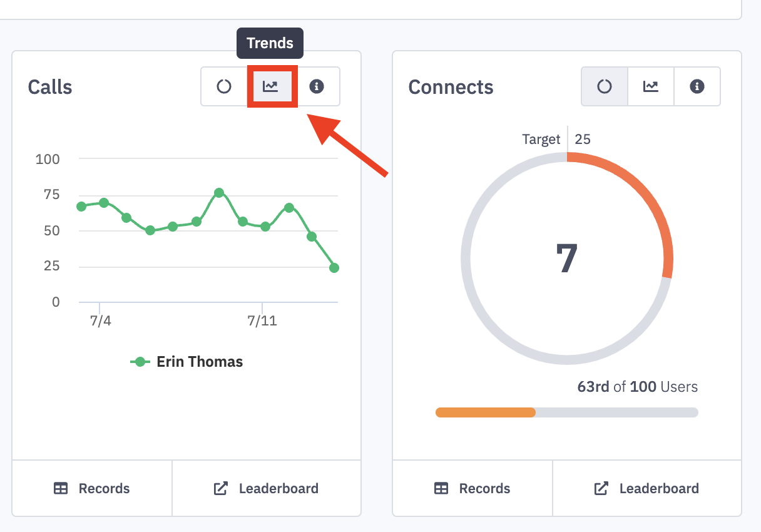The image size is (761, 532).
Task: Click the peak data point on Calls chart
Action: tap(219, 193)
